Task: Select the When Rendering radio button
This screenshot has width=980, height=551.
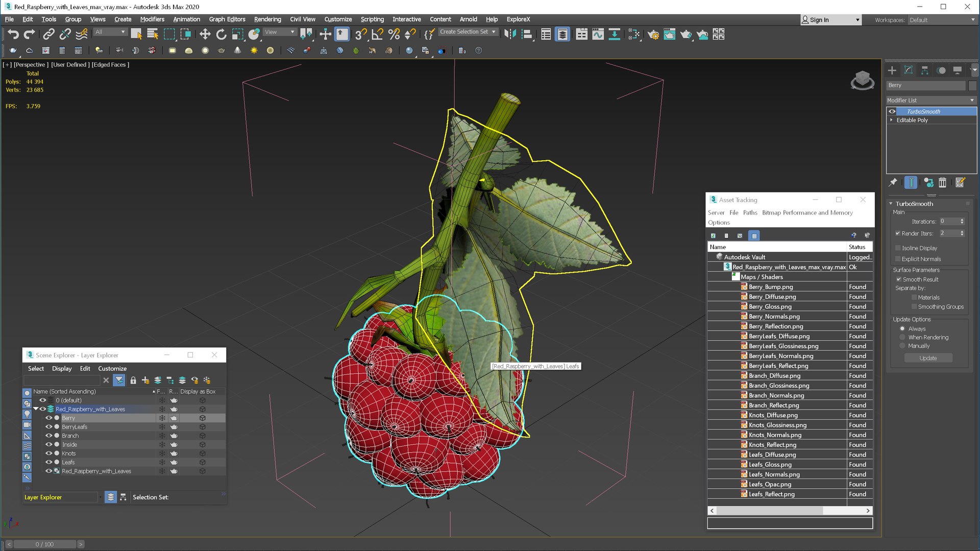Action: pos(902,338)
